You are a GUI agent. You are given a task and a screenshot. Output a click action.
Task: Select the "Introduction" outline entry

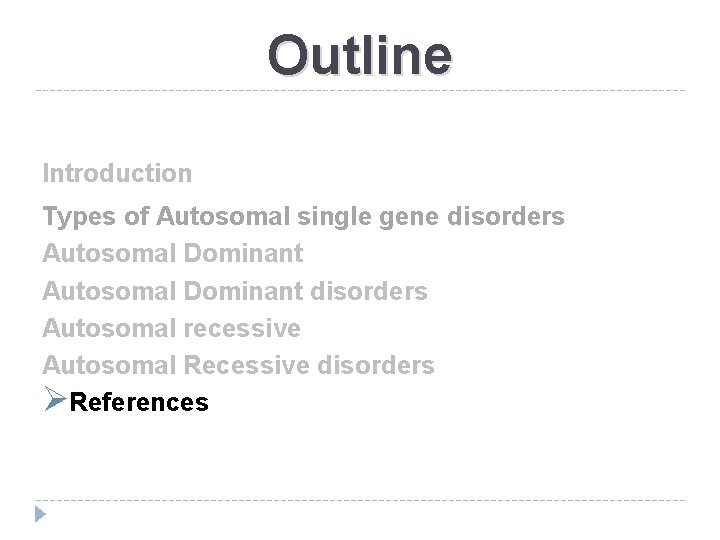coord(117,173)
